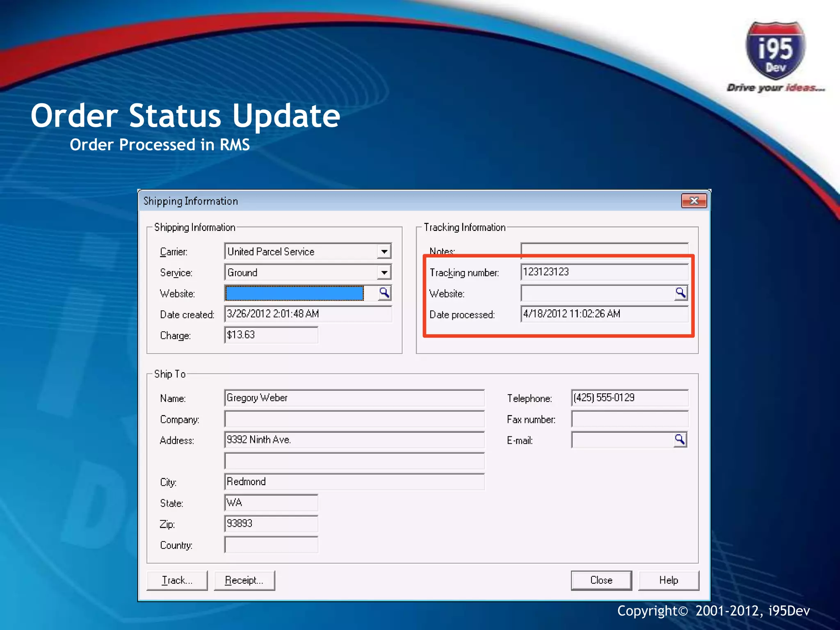
Task: Click the empty Country field
Action: point(271,545)
